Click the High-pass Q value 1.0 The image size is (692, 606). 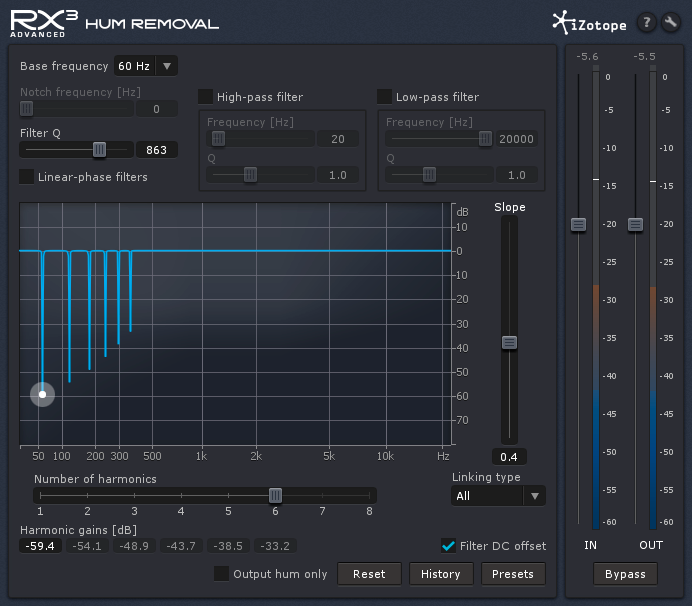[338, 175]
